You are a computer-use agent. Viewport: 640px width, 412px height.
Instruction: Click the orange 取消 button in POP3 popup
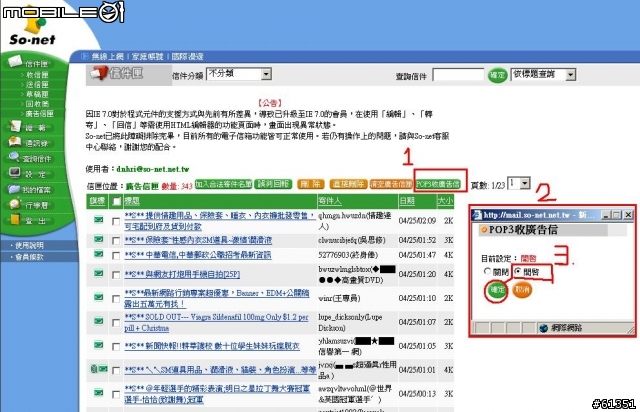(x=522, y=290)
